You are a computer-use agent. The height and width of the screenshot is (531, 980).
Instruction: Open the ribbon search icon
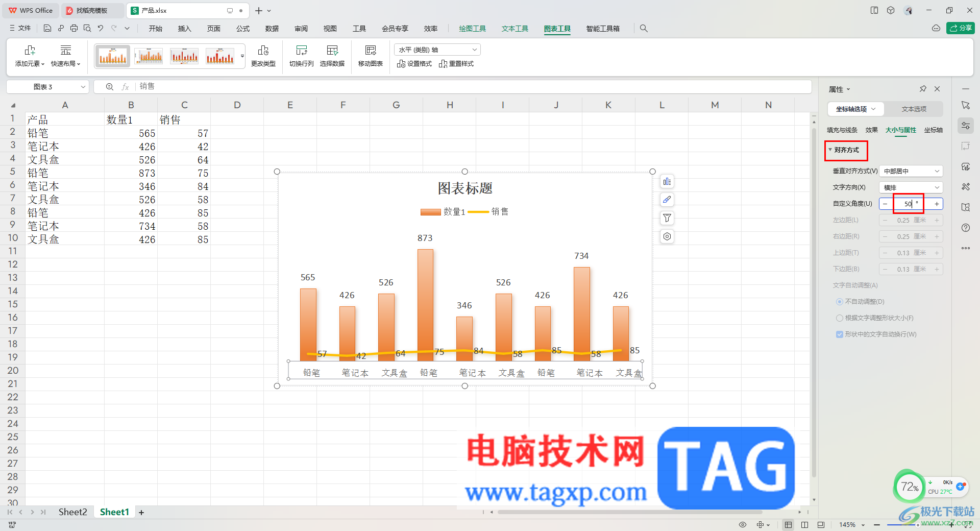tap(644, 29)
